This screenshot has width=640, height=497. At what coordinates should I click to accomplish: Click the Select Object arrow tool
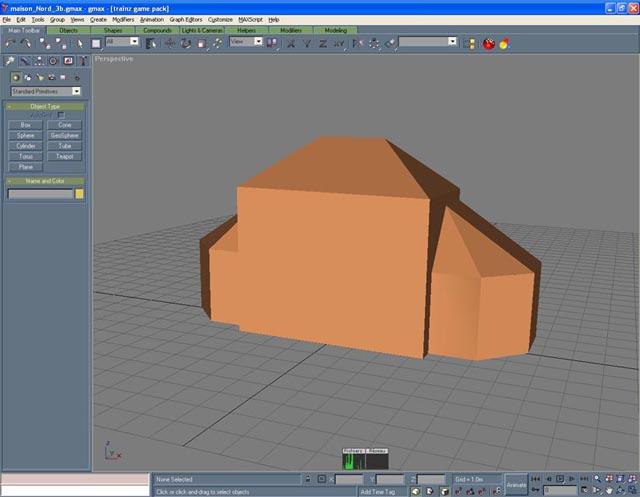pyautogui.click(x=81, y=43)
